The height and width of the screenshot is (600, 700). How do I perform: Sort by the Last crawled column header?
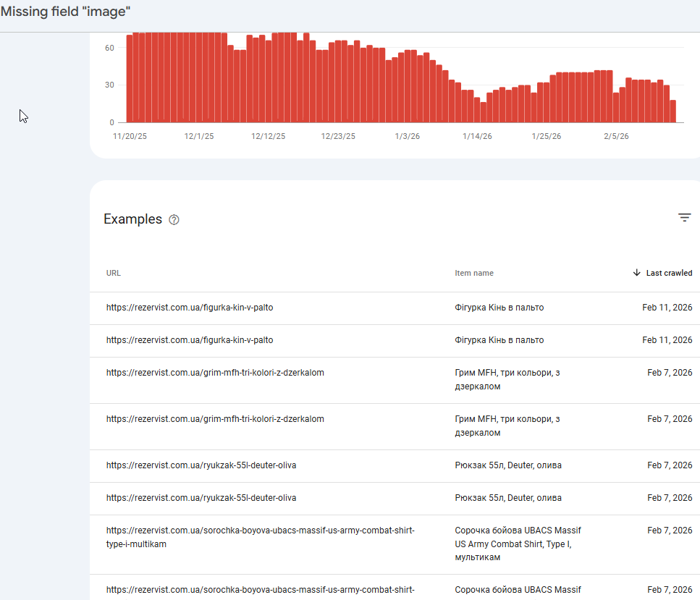pyautogui.click(x=669, y=273)
